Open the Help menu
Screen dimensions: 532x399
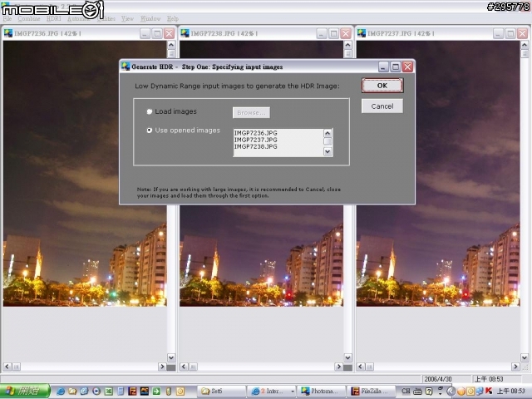point(173,18)
